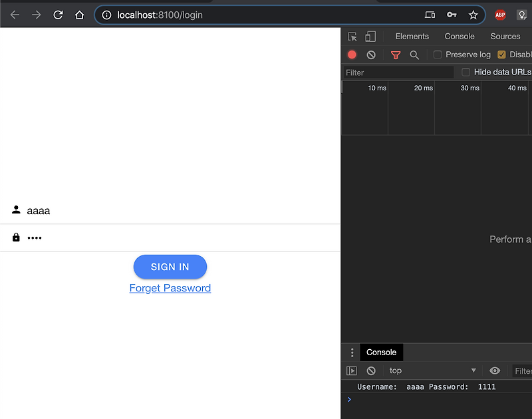
Task: Open the network filter funnel icon
Action: tap(395, 55)
